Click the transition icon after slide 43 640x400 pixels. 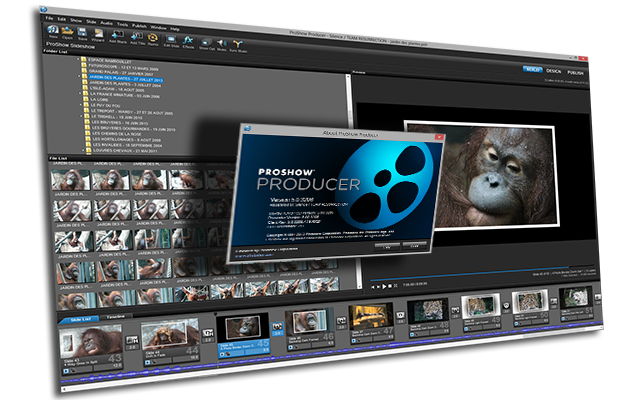click(x=132, y=342)
